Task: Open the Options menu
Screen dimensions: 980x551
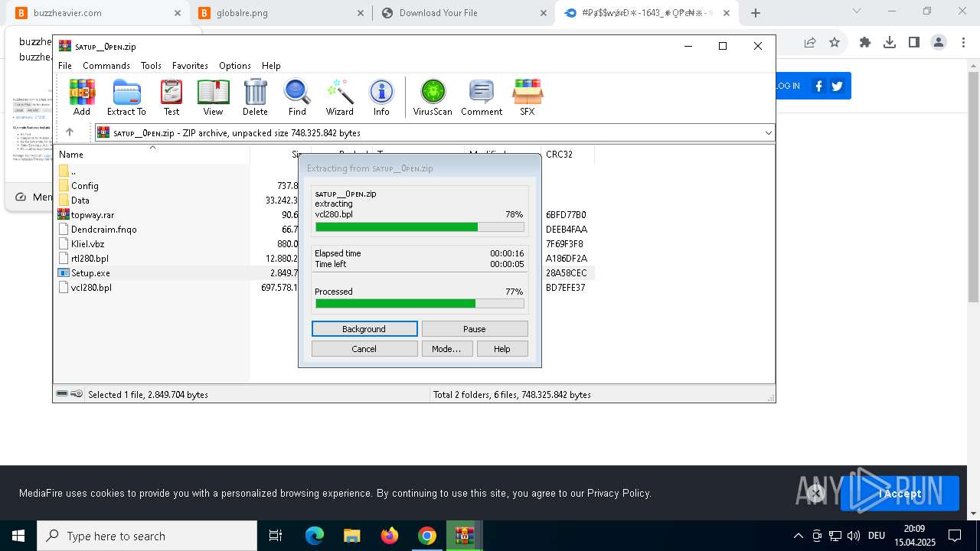Action: [x=235, y=66]
